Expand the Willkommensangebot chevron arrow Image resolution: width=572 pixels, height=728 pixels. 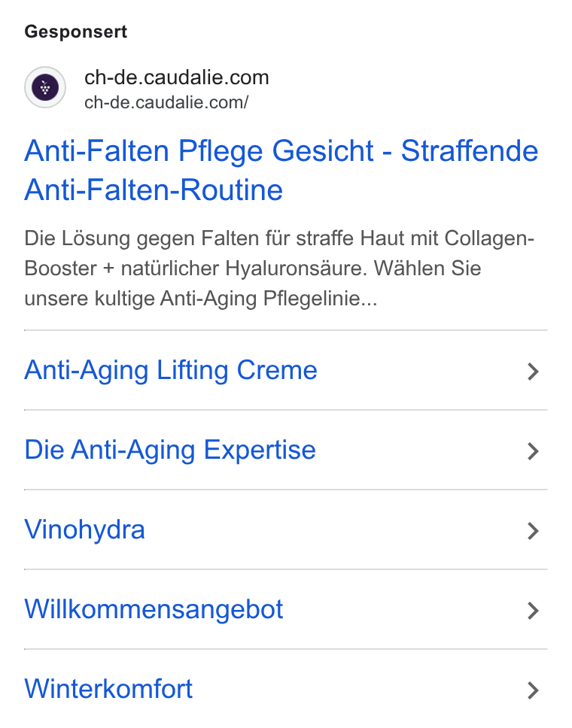[x=533, y=611]
